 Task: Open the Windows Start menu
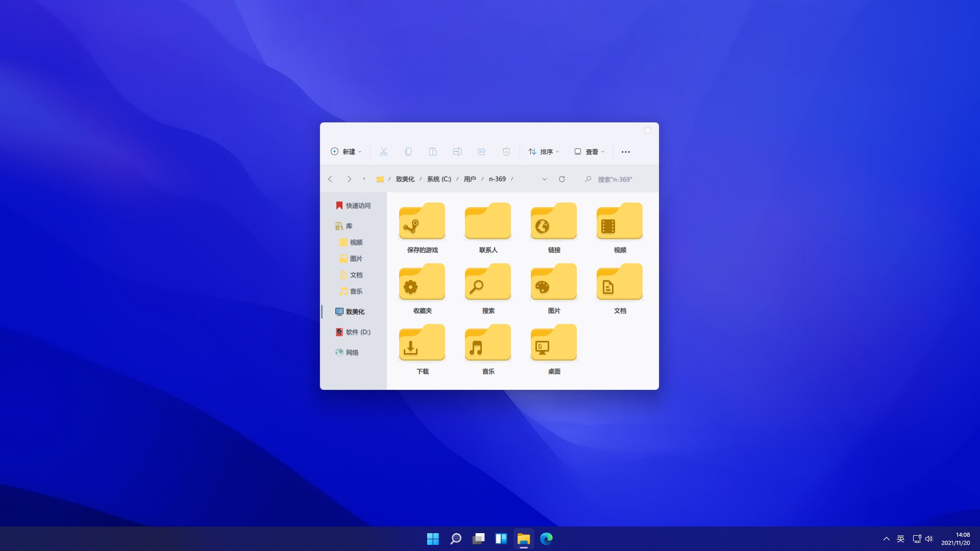point(433,539)
